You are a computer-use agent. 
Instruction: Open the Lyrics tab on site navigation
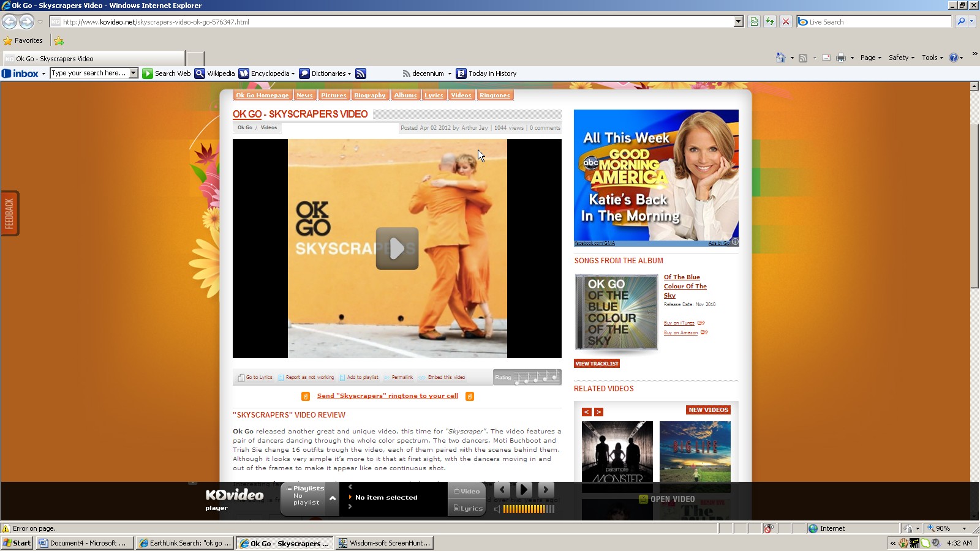click(434, 95)
